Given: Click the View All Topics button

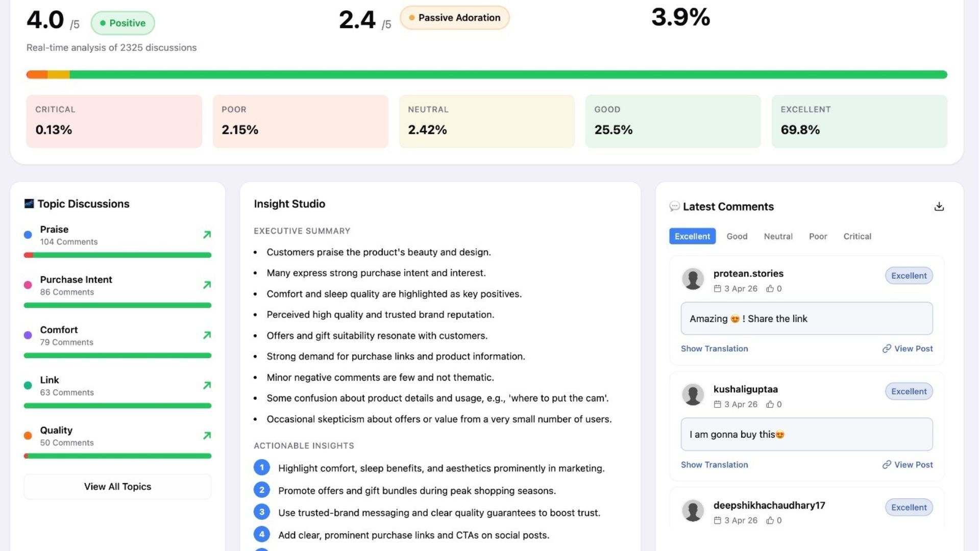Looking at the screenshot, I should [117, 487].
